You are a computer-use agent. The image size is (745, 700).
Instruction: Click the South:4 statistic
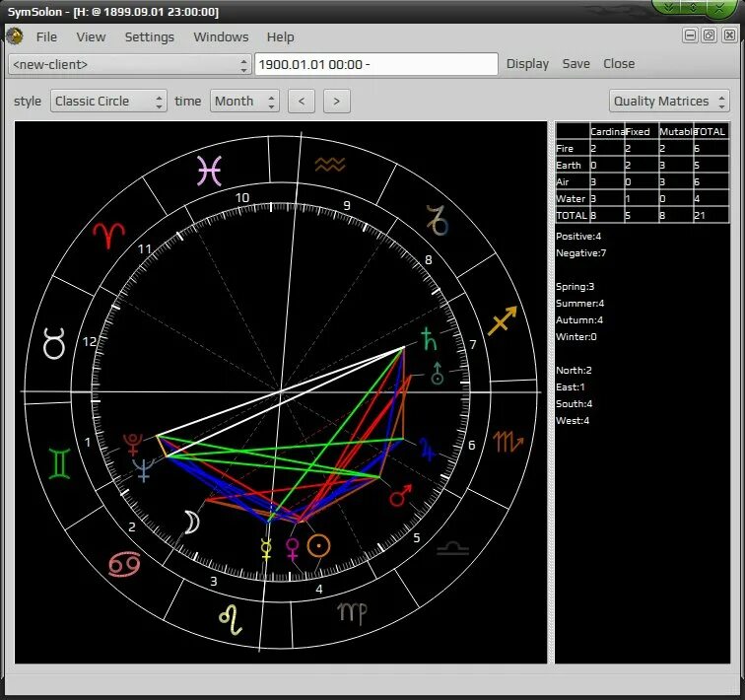click(x=574, y=403)
